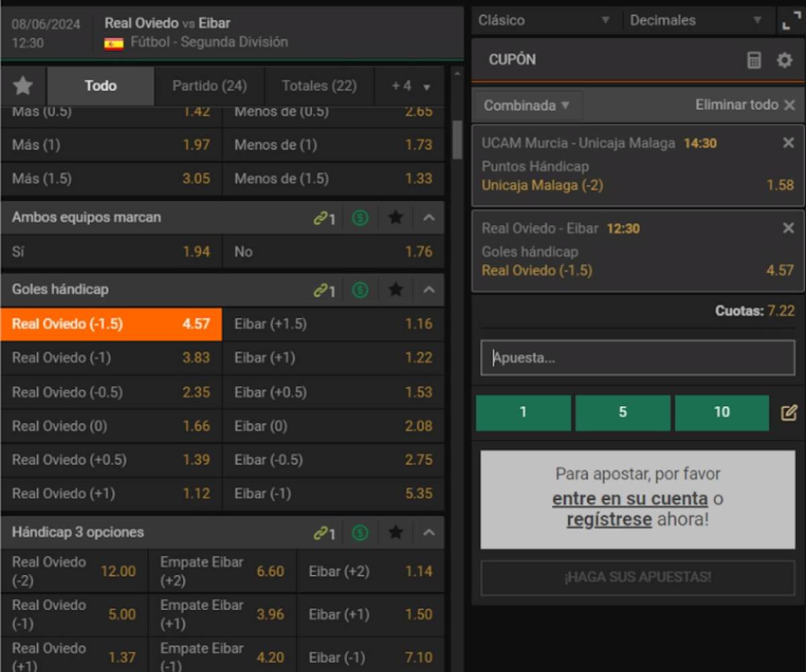Remove Real Oviedo - Eibar selection from coupon

point(789,228)
